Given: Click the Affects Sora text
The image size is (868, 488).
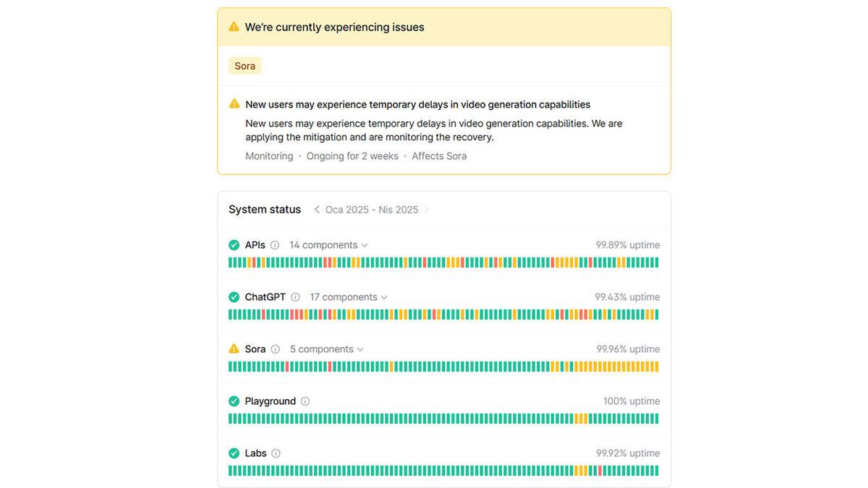Looking at the screenshot, I should (439, 156).
